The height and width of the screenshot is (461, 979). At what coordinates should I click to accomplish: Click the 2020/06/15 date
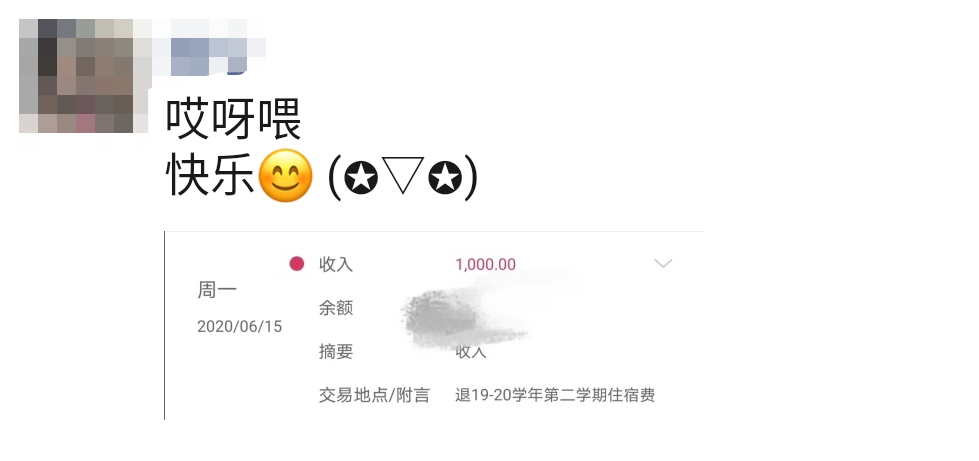[x=240, y=327]
